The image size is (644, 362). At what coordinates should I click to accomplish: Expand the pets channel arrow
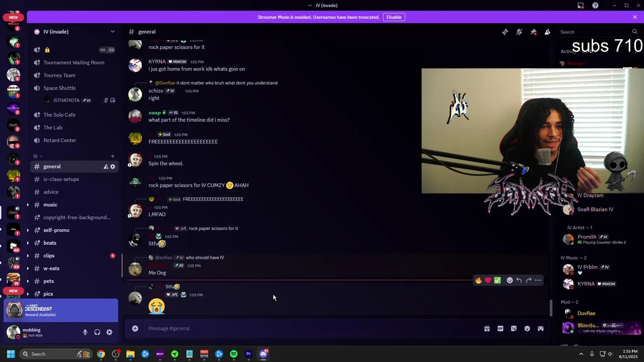(28, 281)
